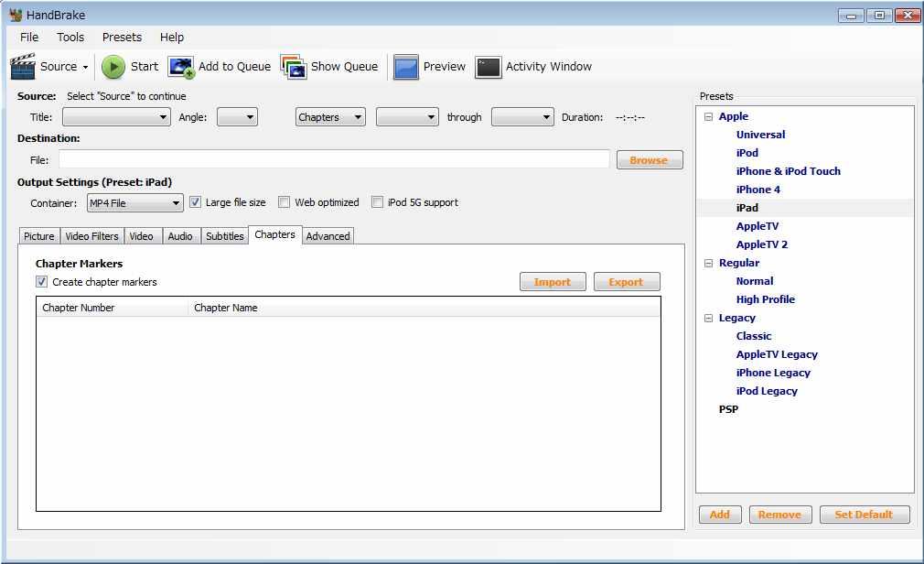924x564 pixels.
Task: Open the Angle dropdown
Action: coord(238,117)
